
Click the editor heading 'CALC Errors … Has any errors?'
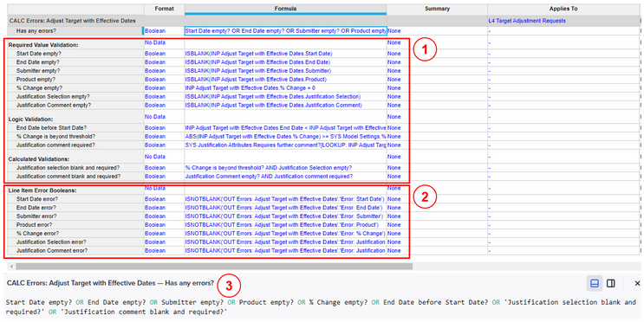pyautogui.click(x=110, y=283)
